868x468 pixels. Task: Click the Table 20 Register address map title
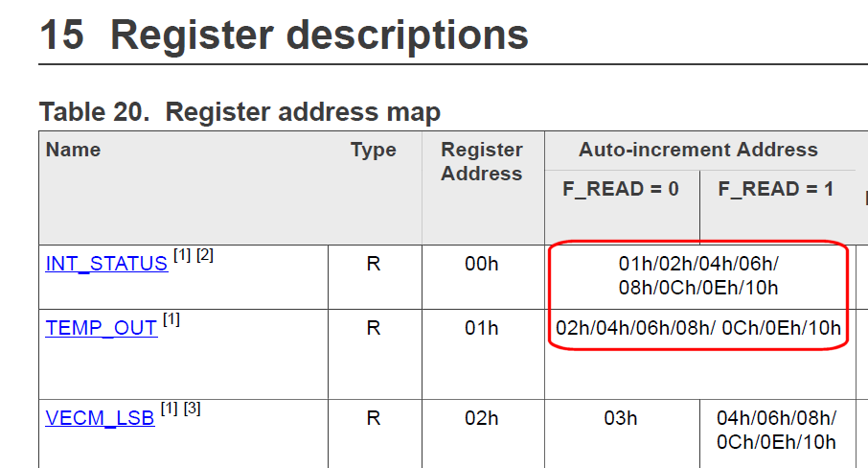240,112
